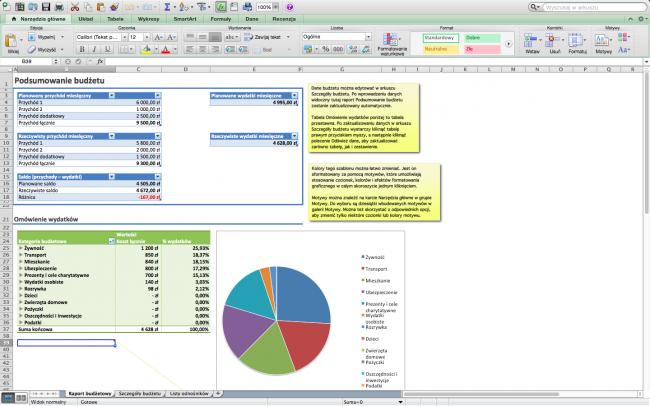The height and width of the screenshot is (406, 650).
Task: Open Planowane wydatki miesięczne filter arrow
Action: coord(294,95)
